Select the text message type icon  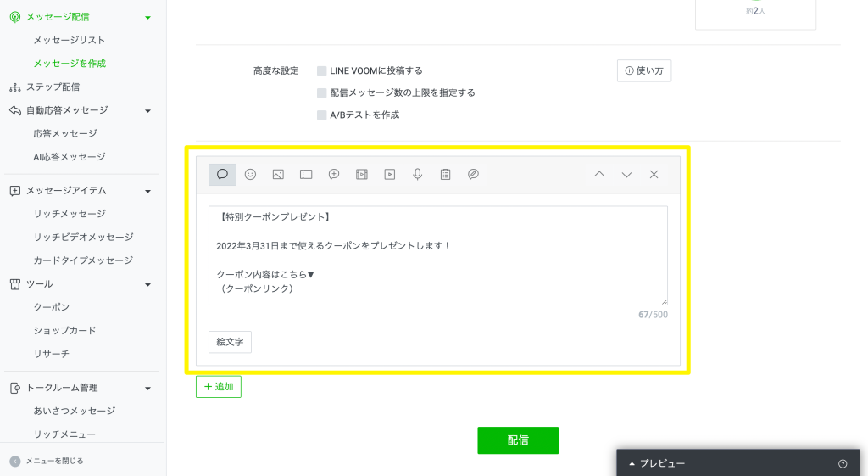[223, 175]
